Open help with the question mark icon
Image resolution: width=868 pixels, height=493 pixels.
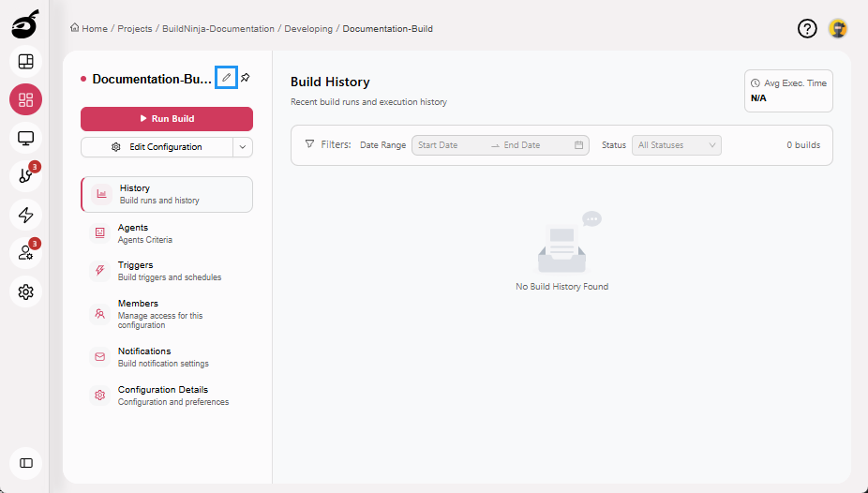[x=807, y=28]
